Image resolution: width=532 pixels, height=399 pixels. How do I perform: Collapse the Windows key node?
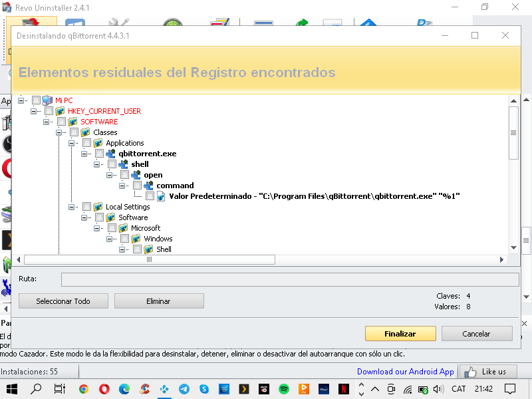[x=110, y=239]
